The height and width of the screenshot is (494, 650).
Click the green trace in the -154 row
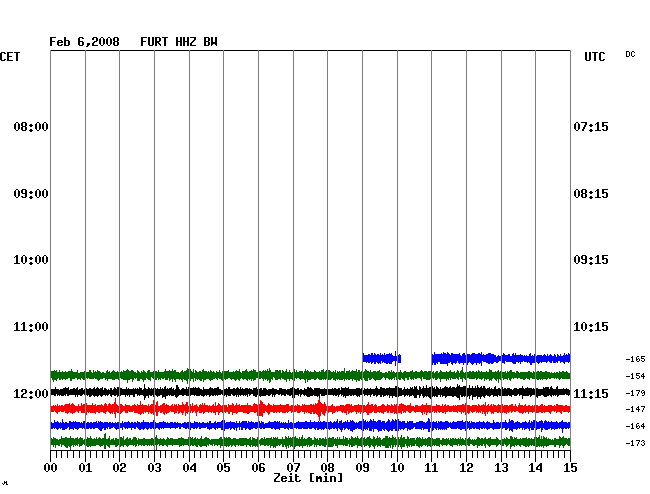[x=310, y=375]
